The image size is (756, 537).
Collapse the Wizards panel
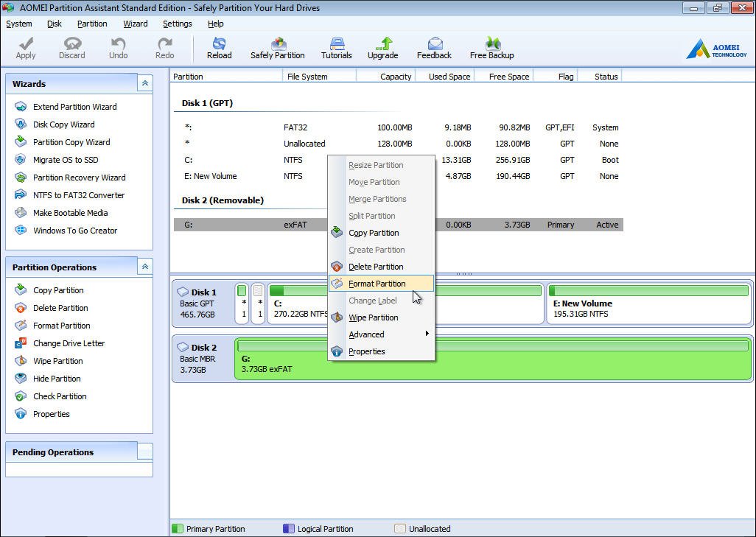[145, 84]
